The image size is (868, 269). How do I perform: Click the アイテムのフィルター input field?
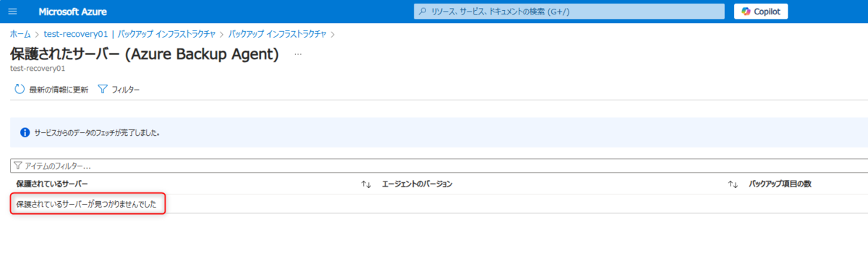click(439, 166)
